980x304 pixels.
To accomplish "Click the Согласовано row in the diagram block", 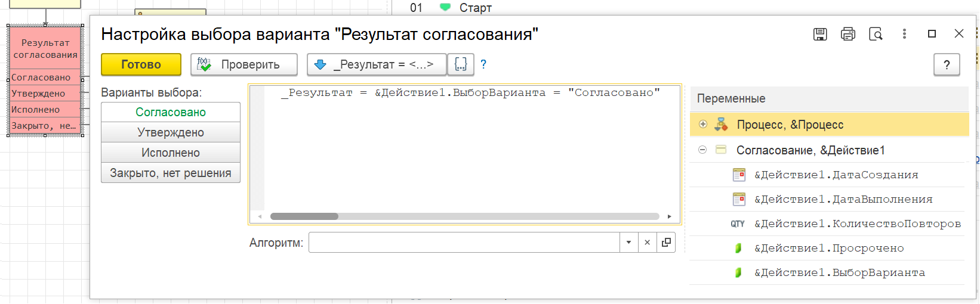I will click(45, 77).
